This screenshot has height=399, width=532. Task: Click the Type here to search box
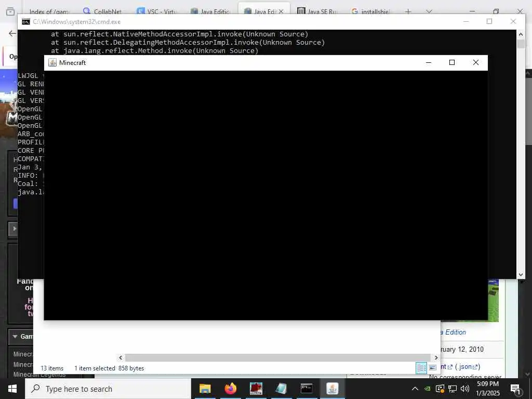click(108, 389)
